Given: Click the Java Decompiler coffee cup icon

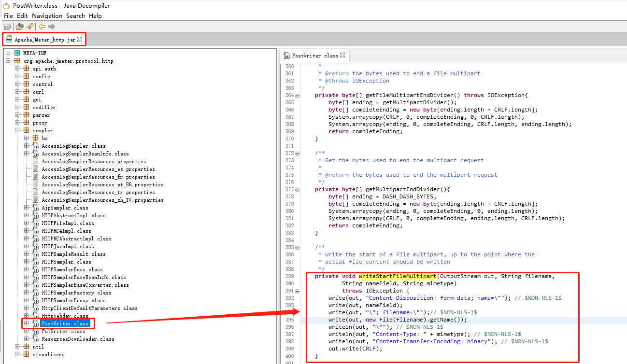Looking at the screenshot, I should coord(7,6).
